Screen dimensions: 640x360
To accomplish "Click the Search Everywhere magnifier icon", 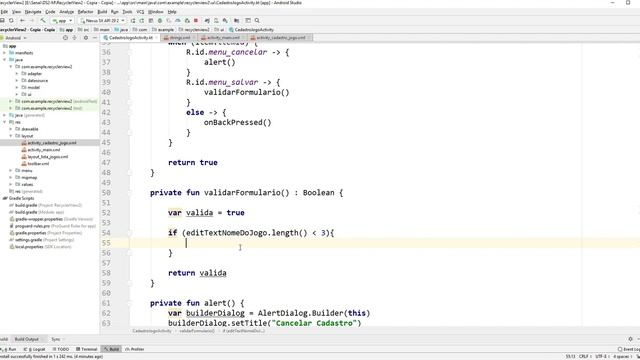I will tap(257, 20).
